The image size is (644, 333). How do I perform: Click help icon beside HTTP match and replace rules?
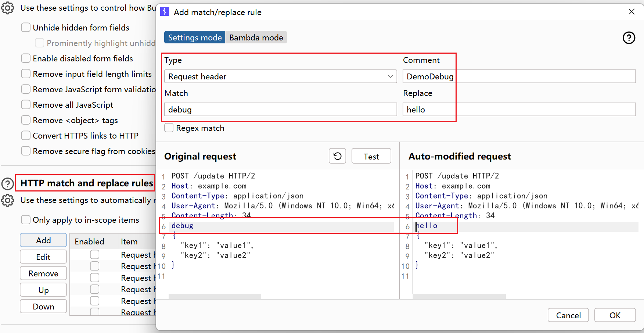[x=8, y=183]
